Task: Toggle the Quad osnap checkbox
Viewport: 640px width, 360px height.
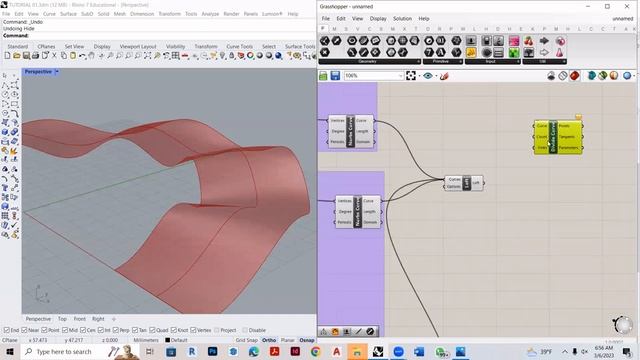Action: tap(152, 330)
